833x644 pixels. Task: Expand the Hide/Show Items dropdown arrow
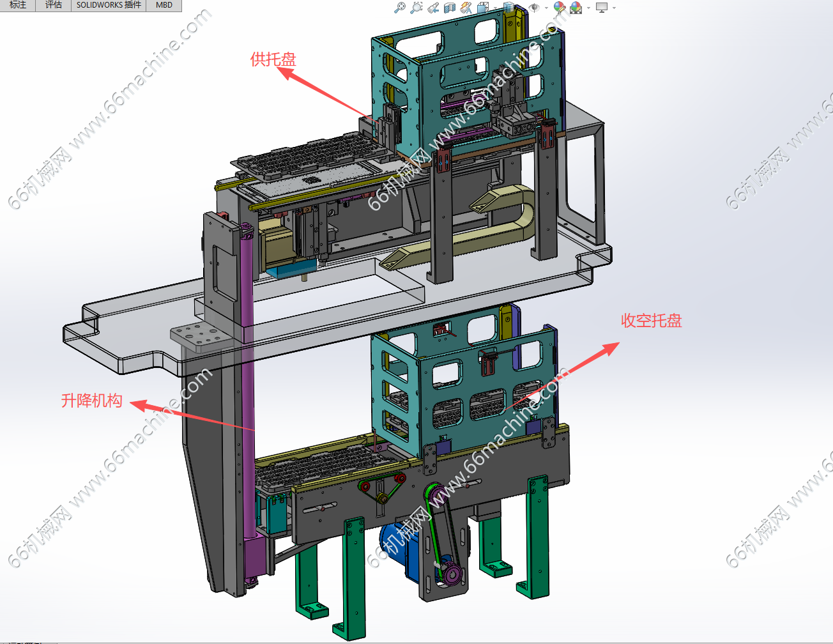pyautogui.click(x=546, y=8)
